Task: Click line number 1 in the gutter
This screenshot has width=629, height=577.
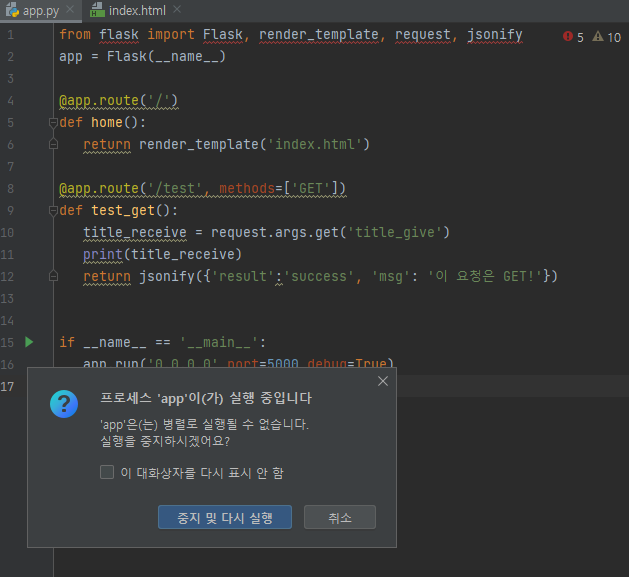Action: tap(10, 35)
